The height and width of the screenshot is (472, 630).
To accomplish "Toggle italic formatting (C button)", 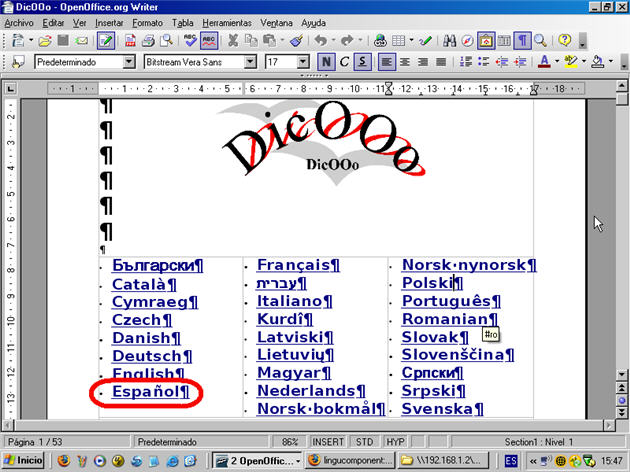I will pyautogui.click(x=344, y=62).
